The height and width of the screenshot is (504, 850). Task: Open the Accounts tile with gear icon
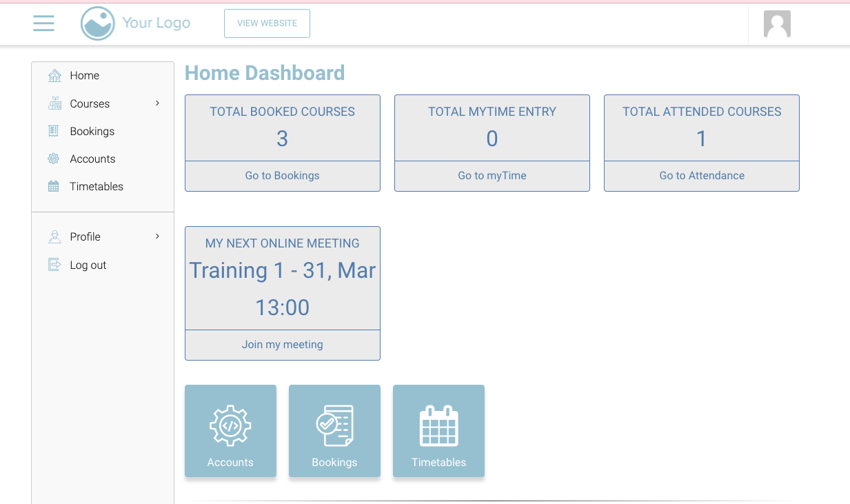point(230,431)
